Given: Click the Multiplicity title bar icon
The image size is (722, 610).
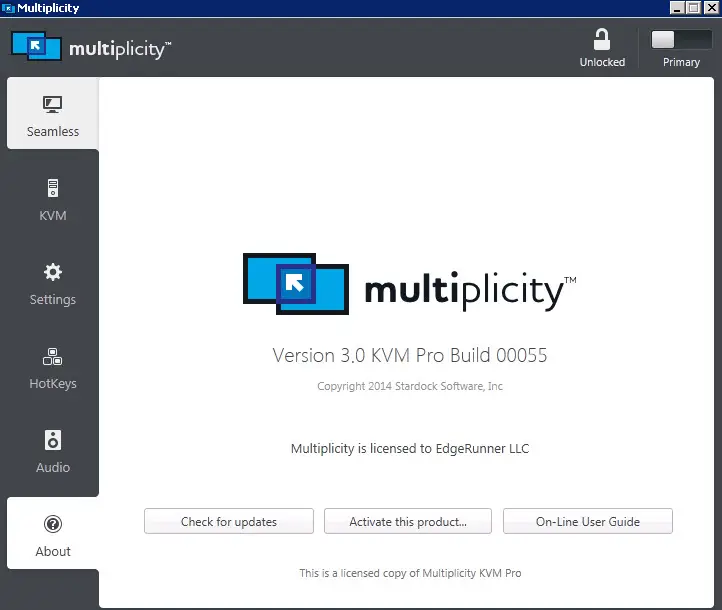Looking at the screenshot, I should click(8, 8).
